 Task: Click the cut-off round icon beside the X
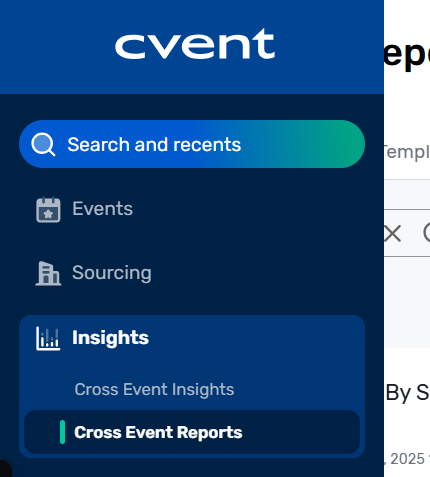click(x=427, y=233)
